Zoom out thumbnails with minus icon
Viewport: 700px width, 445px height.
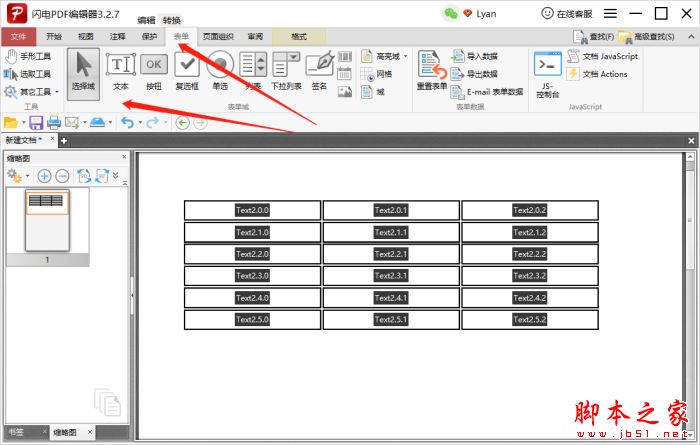click(x=62, y=176)
